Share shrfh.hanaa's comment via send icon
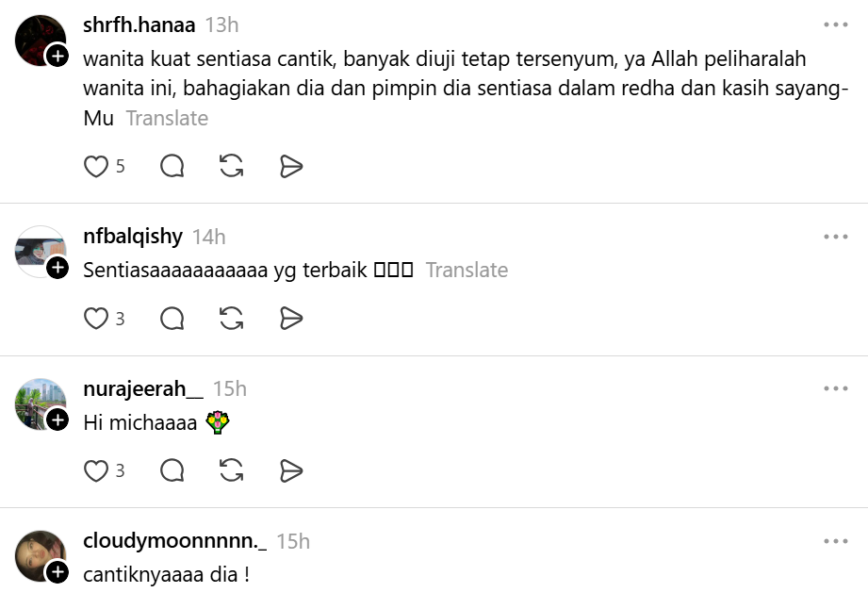 tap(291, 166)
